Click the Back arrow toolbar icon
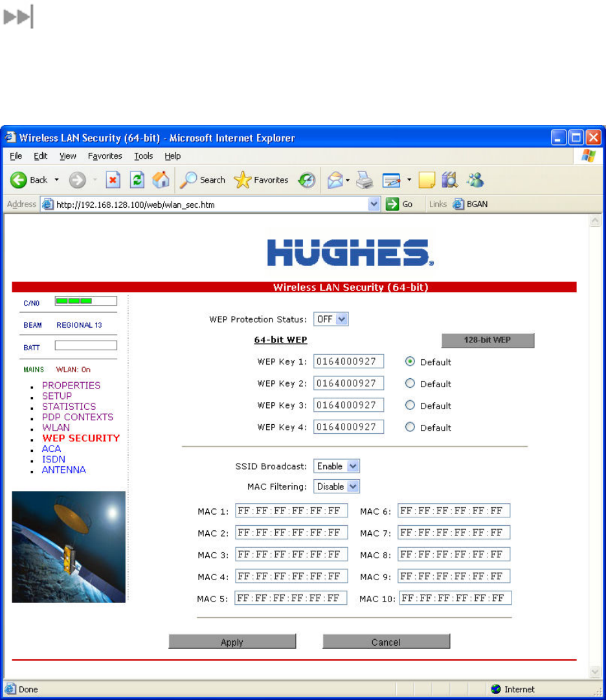 click(x=18, y=180)
